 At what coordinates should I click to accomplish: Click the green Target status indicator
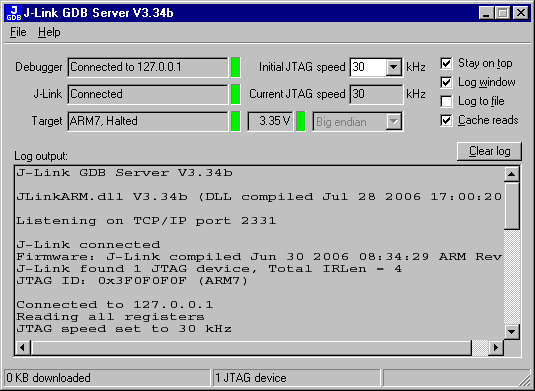(x=236, y=121)
